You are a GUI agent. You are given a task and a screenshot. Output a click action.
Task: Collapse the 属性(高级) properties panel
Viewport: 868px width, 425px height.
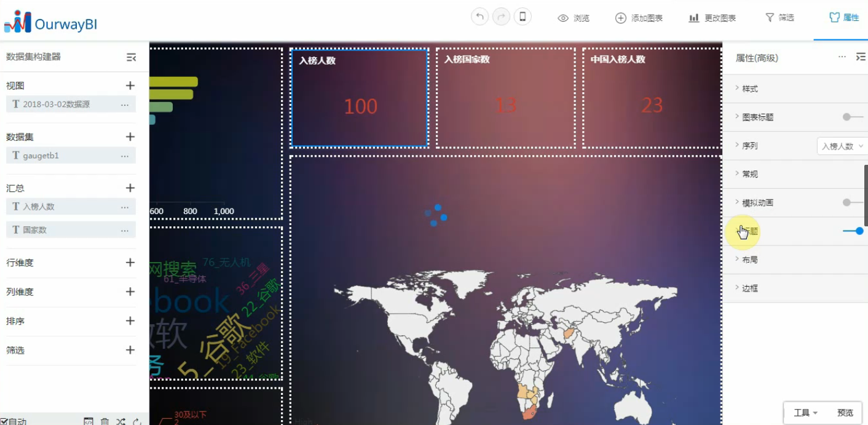pos(860,57)
